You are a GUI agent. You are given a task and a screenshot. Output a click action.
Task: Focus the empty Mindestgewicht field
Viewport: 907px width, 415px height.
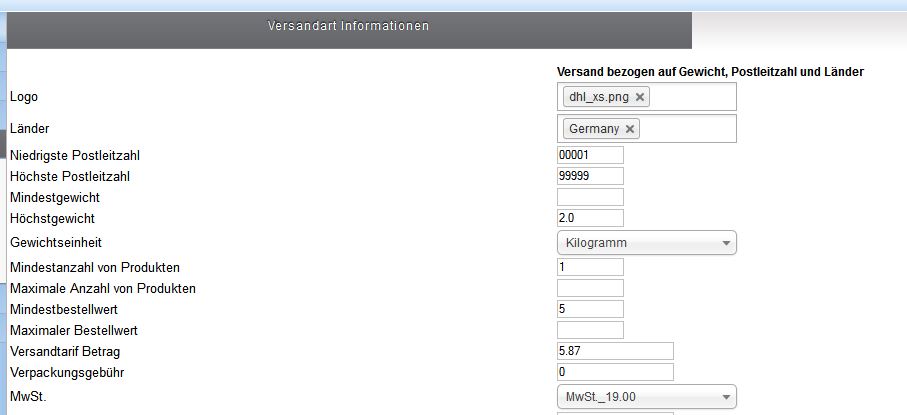590,197
